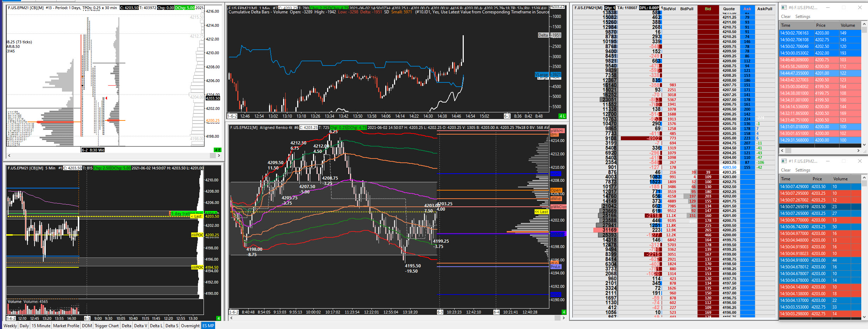
Task: Click the green 4 L indicator on delta chart
Action: click(562, 116)
